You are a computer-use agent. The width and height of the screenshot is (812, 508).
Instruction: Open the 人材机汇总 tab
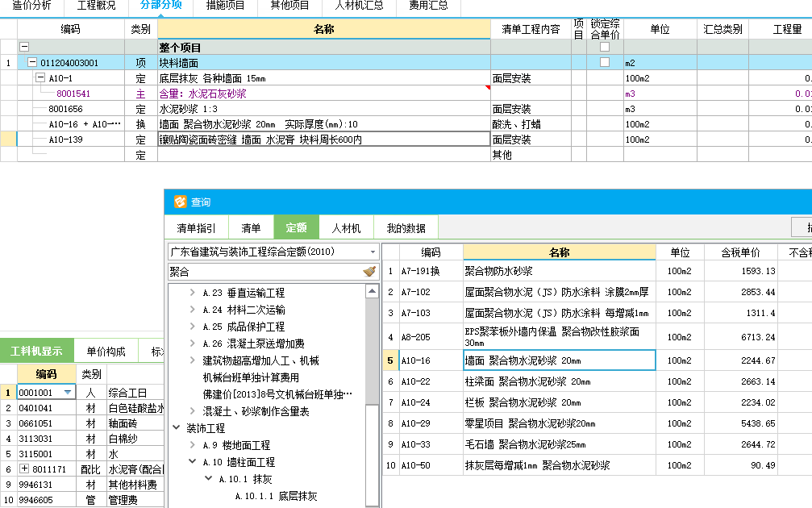tap(359, 6)
